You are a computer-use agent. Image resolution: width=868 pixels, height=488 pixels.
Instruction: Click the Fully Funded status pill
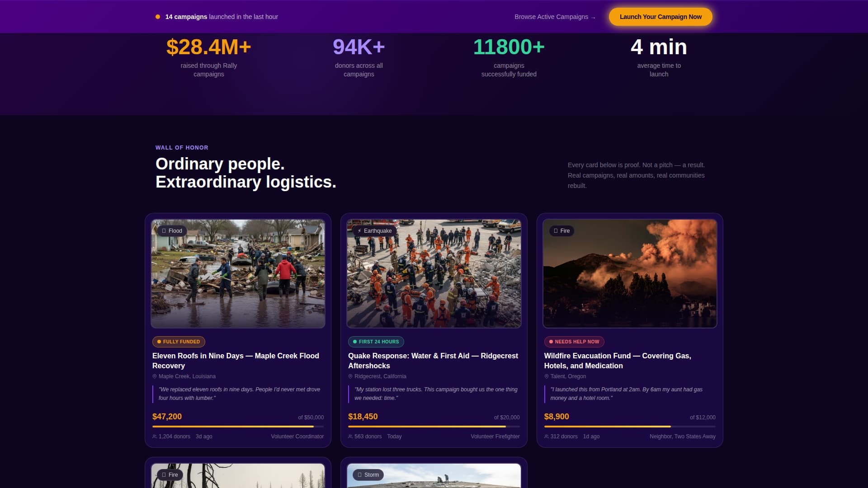(x=179, y=342)
